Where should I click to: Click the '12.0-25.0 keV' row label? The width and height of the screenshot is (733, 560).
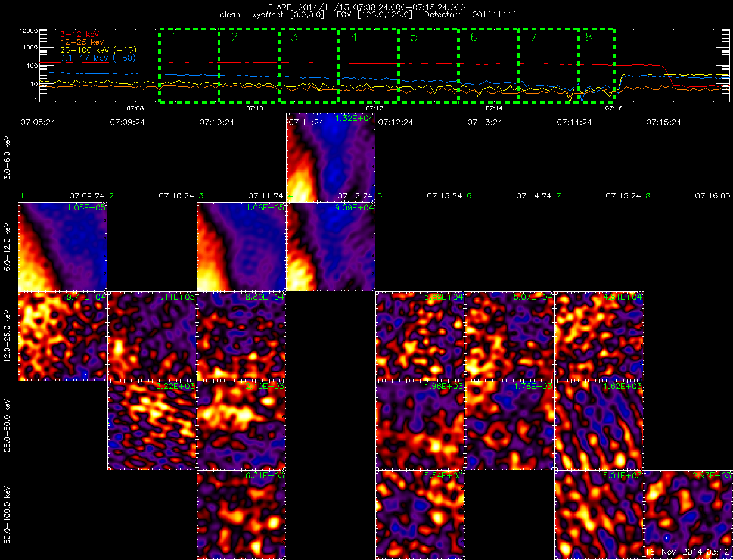(x=7, y=336)
